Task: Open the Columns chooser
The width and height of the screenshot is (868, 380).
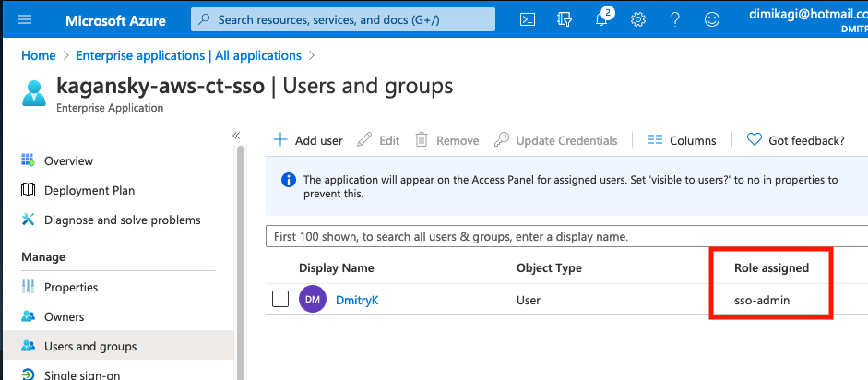Action: [x=682, y=140]
